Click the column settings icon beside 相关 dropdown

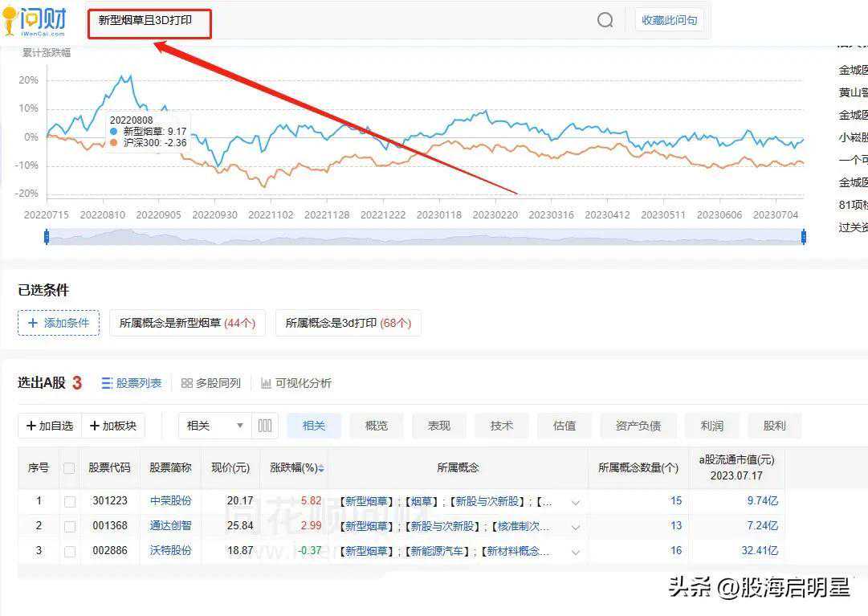pos(265,426)
